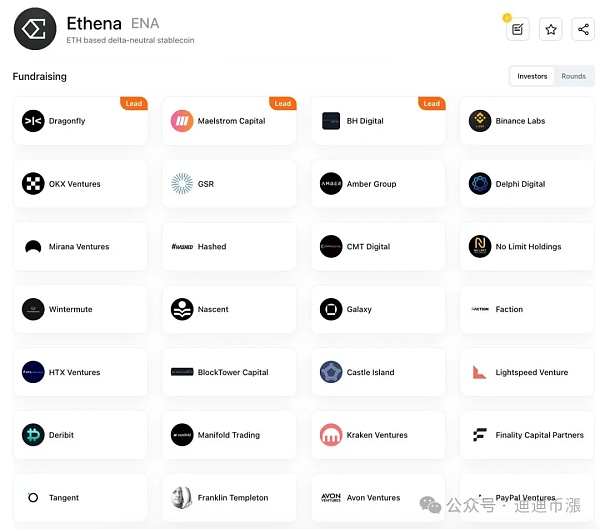Select the Investors tab

(x=532, y=76)
